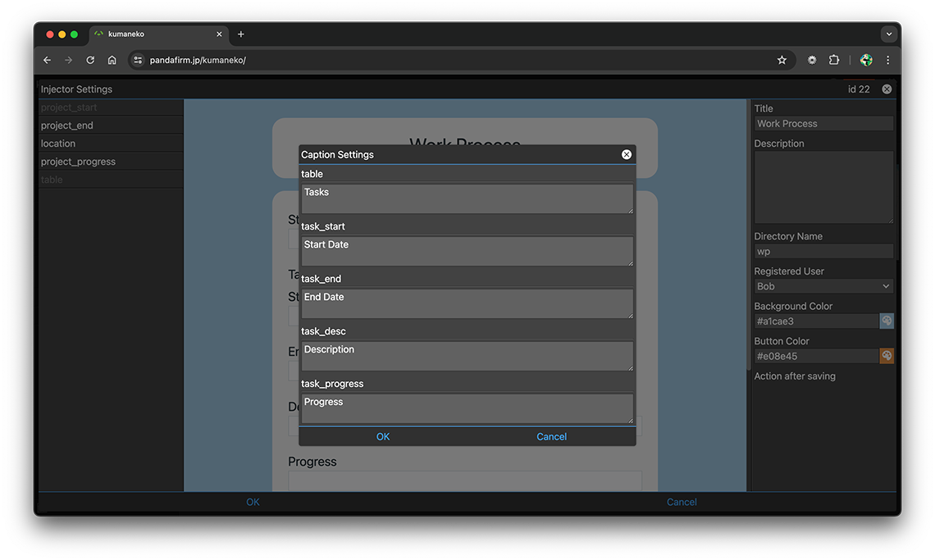The image size is (935, 560).
Task: Expand the tab search chevron
Action: click(888, 34)
